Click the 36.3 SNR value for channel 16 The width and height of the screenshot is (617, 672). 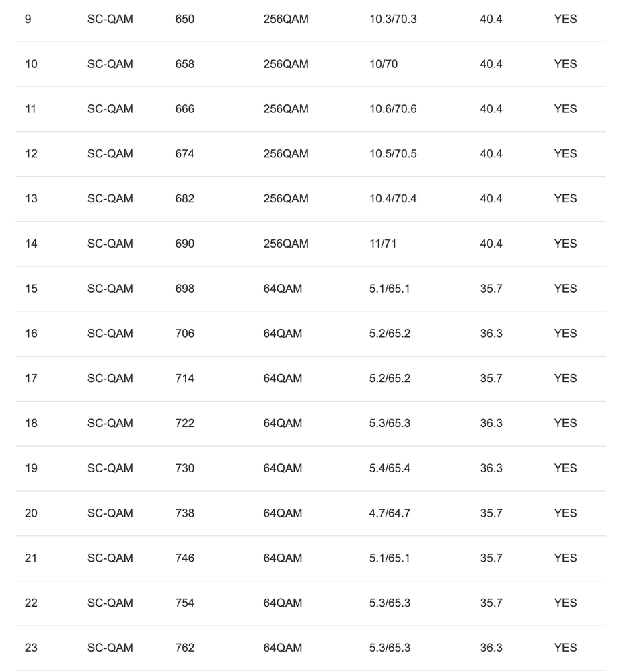tap(491, 334)
